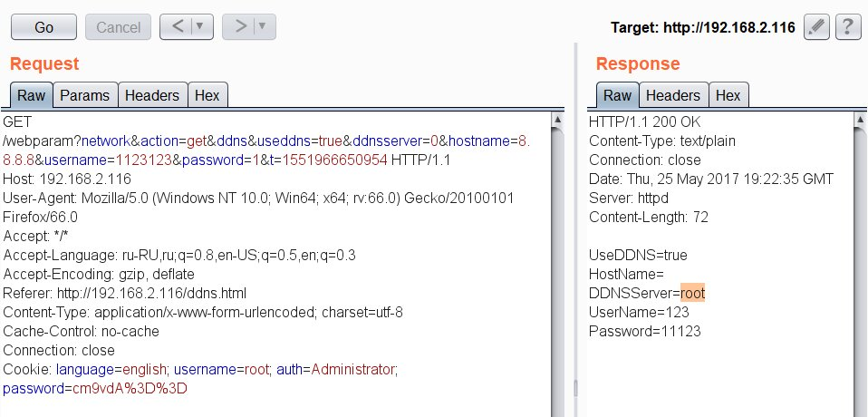Open the Request Hex tab
Screen dimensions: 868x417
[207, 95]
